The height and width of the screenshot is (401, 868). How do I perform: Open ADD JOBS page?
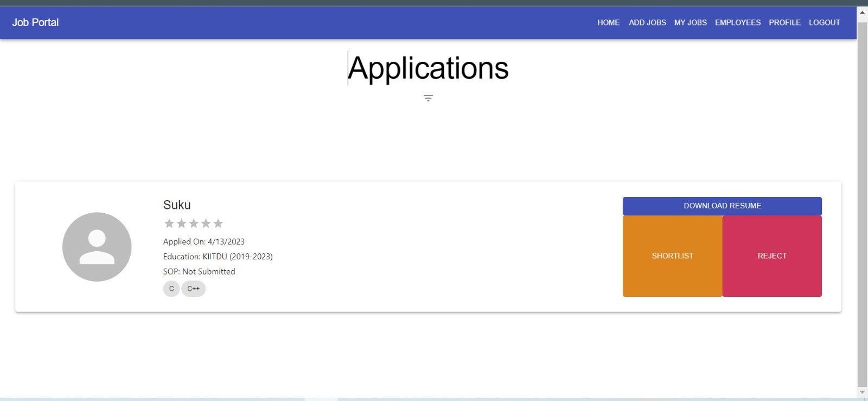coord(647,22)
